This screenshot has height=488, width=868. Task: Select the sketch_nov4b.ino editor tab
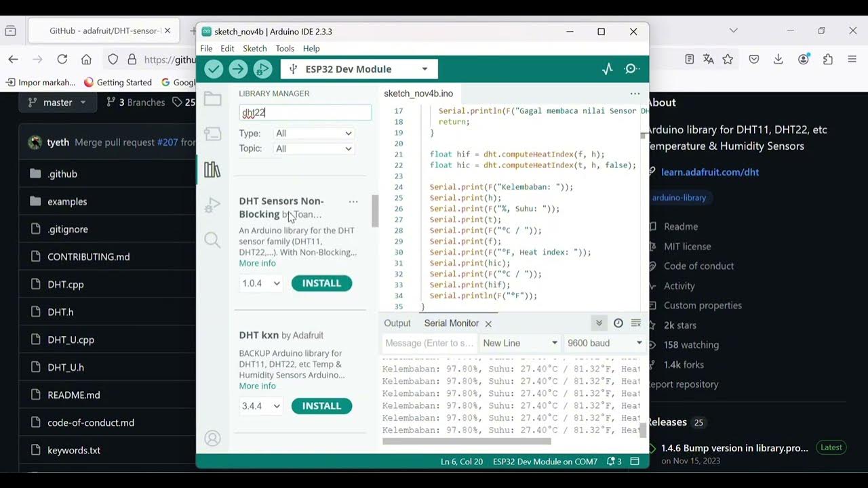tap(418, 94)
